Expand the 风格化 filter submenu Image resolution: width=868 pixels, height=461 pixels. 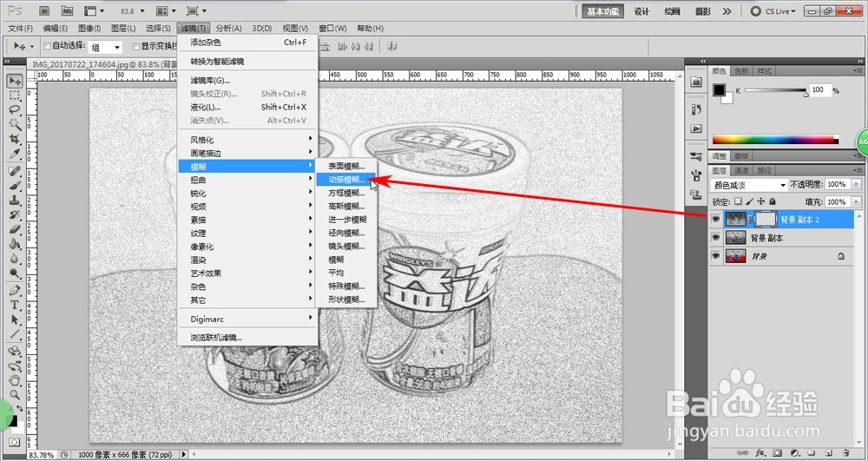(x=248, y=140)
